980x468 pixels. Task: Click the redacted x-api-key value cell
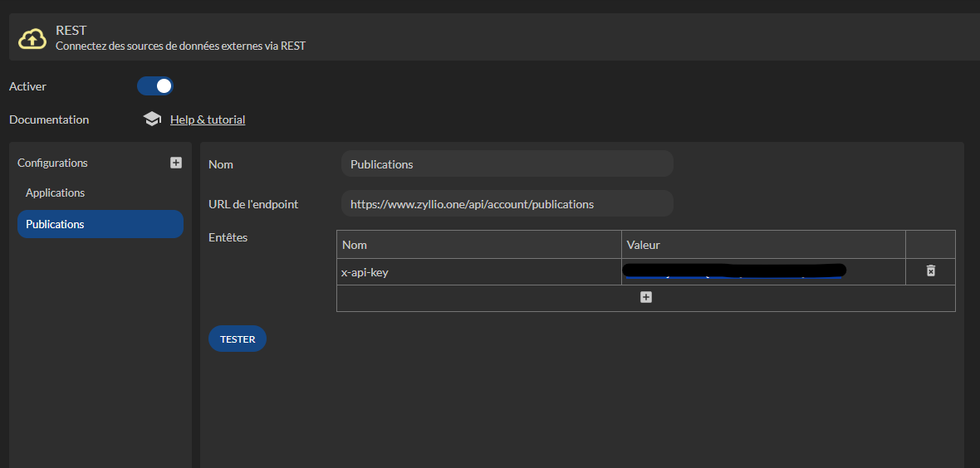click(763, 272)
